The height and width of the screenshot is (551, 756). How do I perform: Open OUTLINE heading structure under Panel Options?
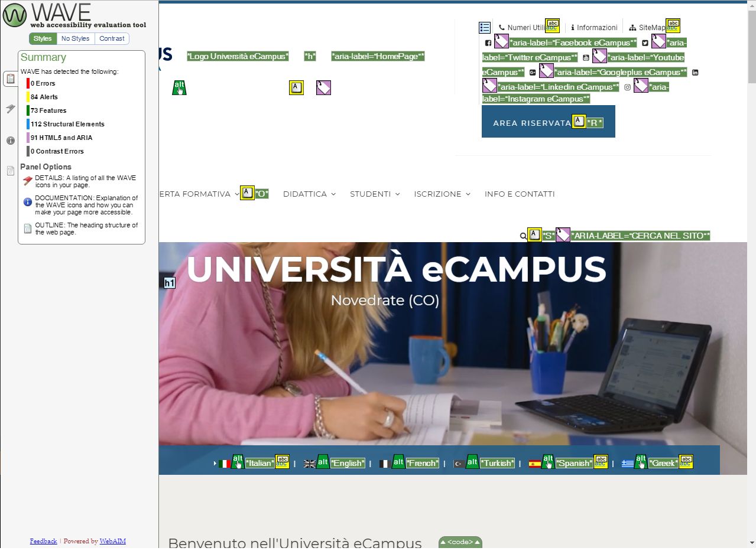point(80,229)
